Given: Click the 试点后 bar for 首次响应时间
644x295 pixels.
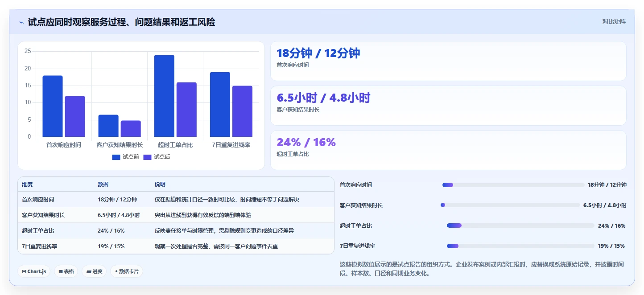Looking at the screenshot, I should click(x=75, y=116).
